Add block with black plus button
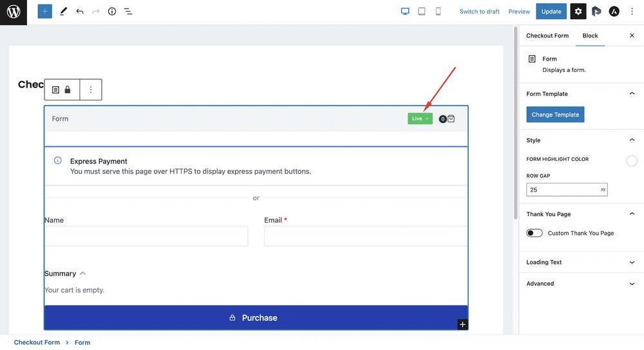644x350 pixels. tap(462, 324)
